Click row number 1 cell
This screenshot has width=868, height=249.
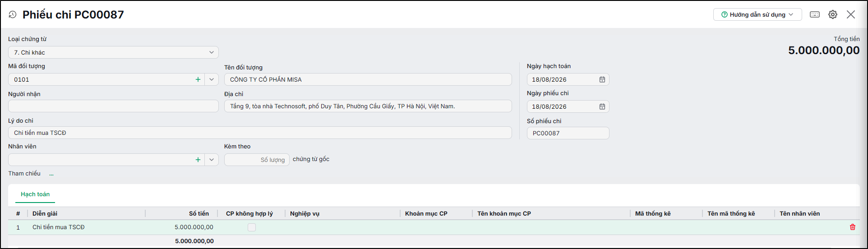point(18,227)
